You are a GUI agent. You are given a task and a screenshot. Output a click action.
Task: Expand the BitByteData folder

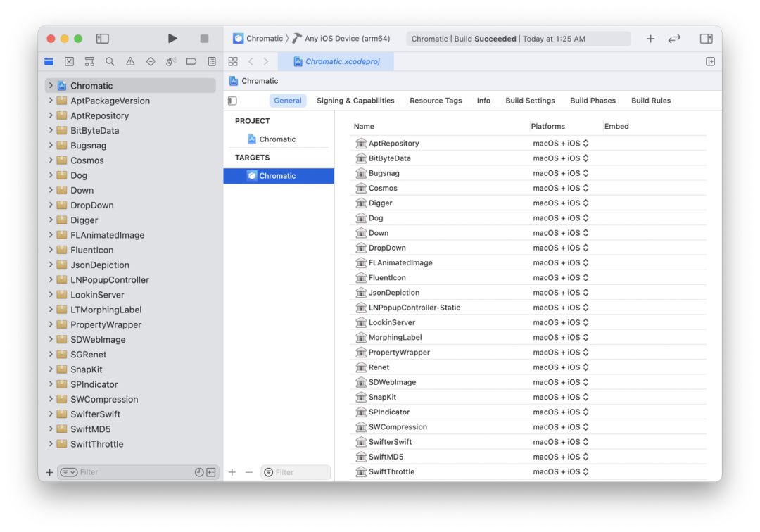[x=51, y=130]
